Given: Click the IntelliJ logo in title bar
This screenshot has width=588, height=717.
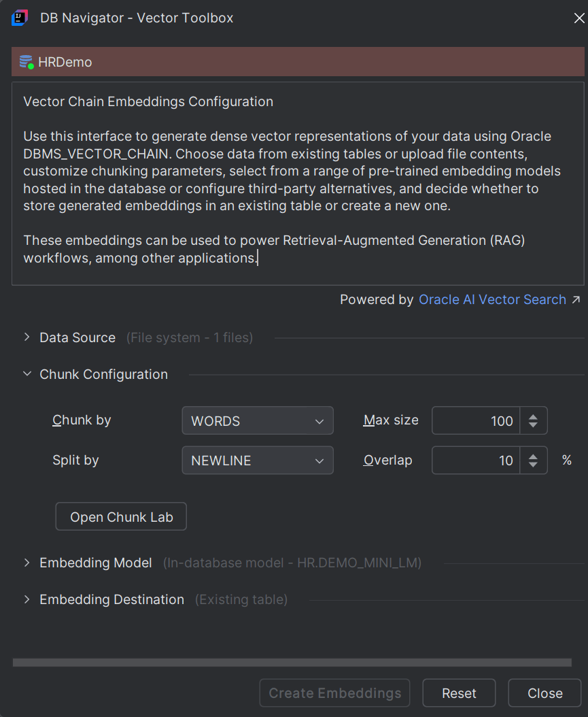Looking at the screenshot, I should [20, 18].
